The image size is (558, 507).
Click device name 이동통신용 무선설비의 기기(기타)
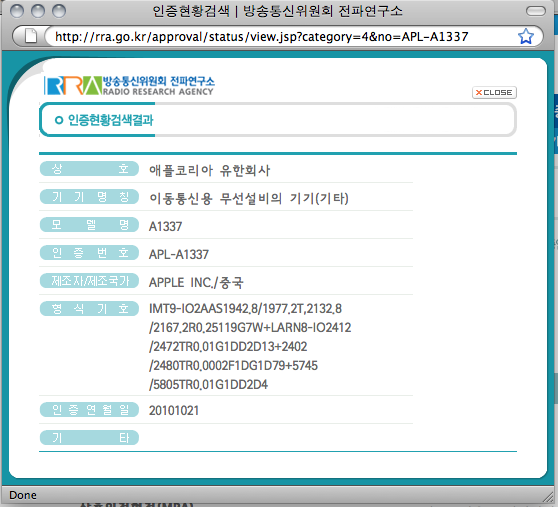point(249,198)
